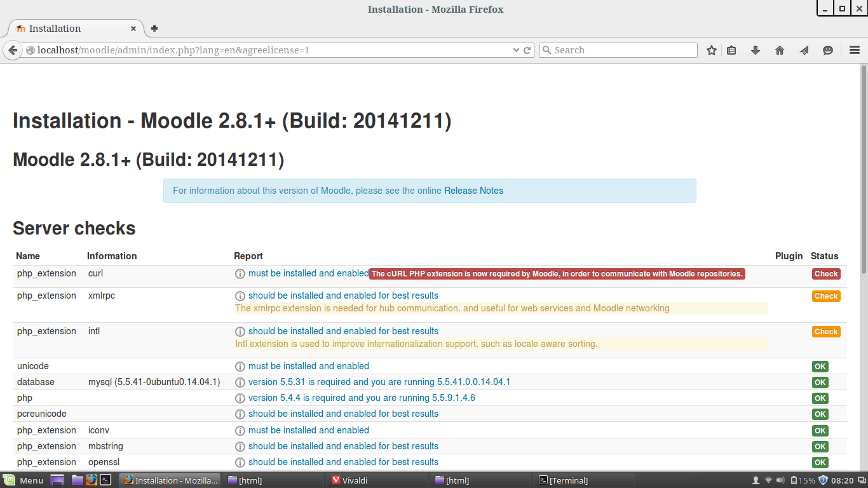The image size is (868, 488).
Task: Launch Firefox from panel launcher
Action: (x=92, y=480)
